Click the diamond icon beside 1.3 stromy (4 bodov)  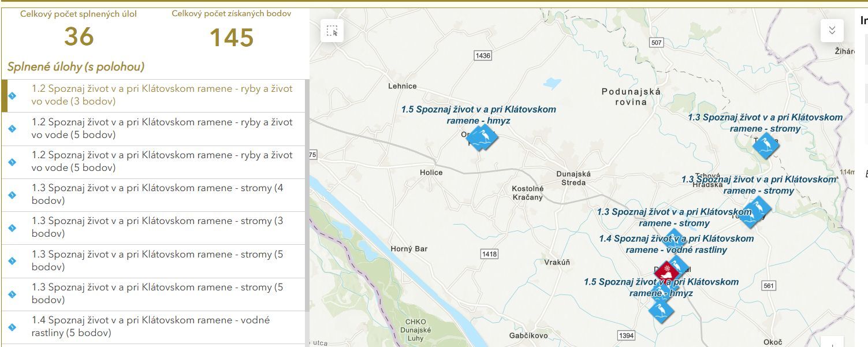[12, 195]
